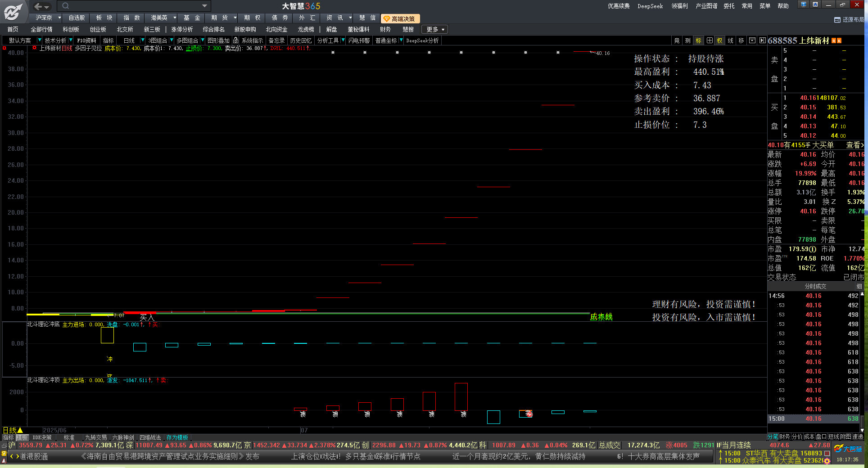The height and width of the screenshot is (468, 868).
Task: Click 存为模板 save template link
Action: coord(177,437)
